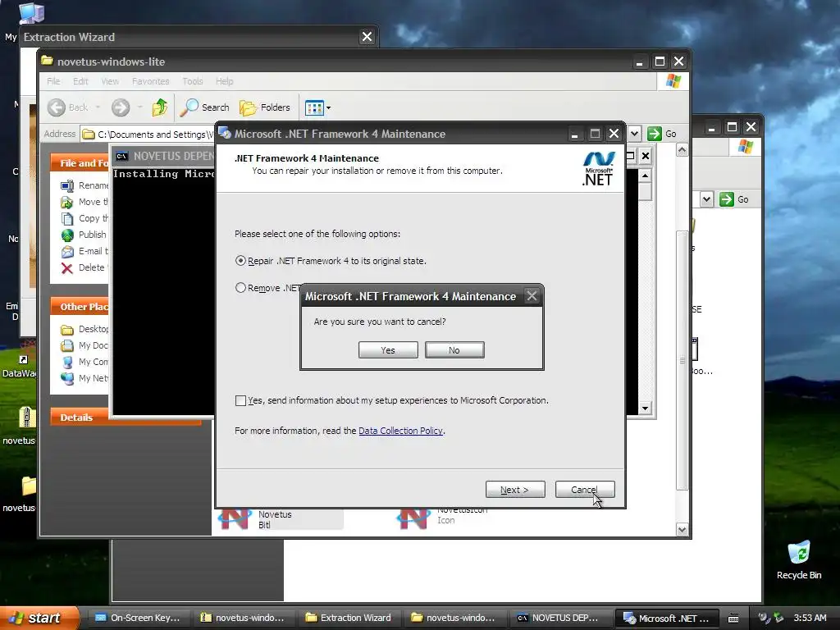
Task: Open the Favorites menu
Action: tap(151, 81)
